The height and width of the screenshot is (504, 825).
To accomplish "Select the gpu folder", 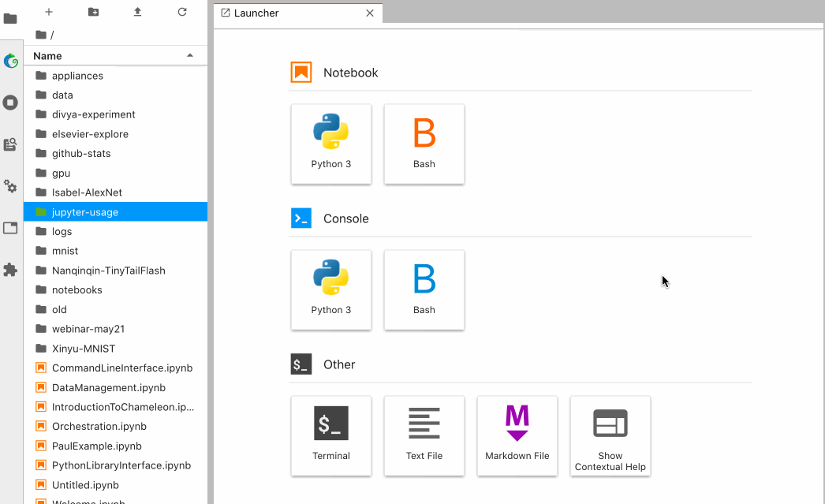I will 115,173.
